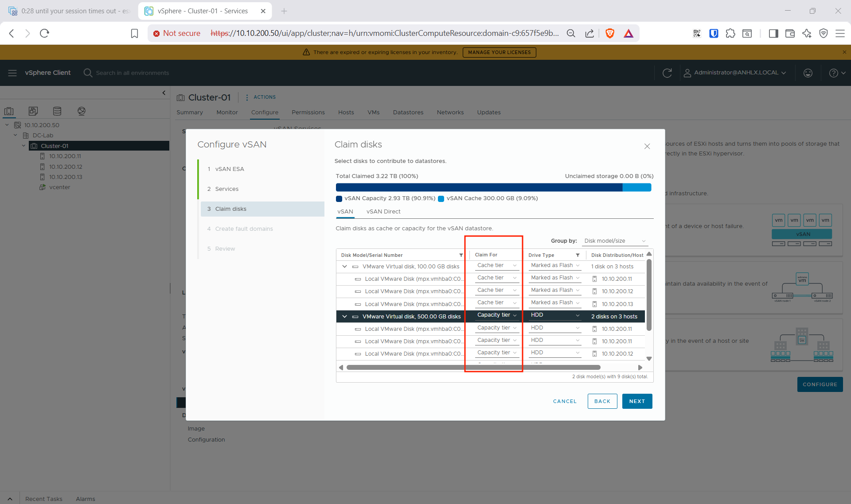Collapse the DC-Lab datacenter tree node
This screenshot has width=851, height=504.
pos(16,135)
